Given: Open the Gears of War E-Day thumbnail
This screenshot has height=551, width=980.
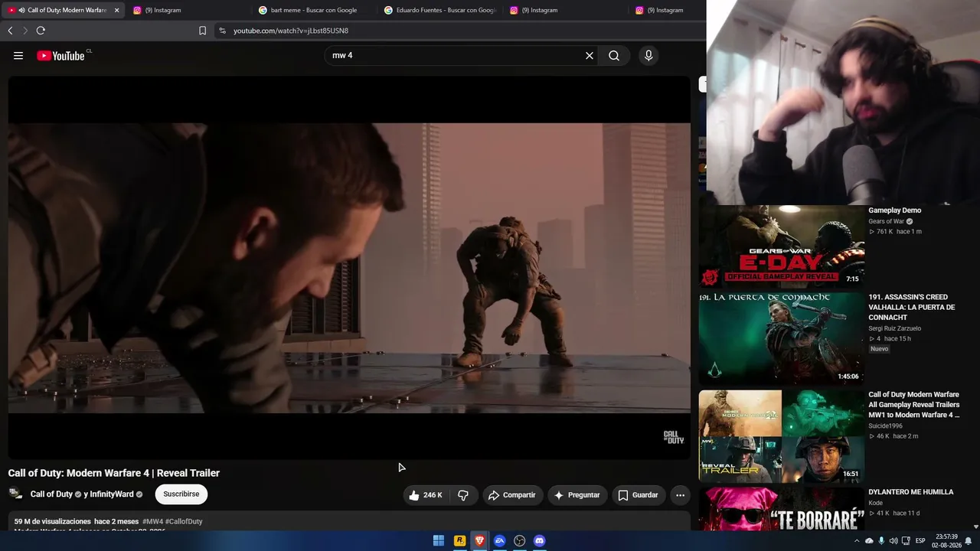Looking at the screenshot, I should 782,246.
